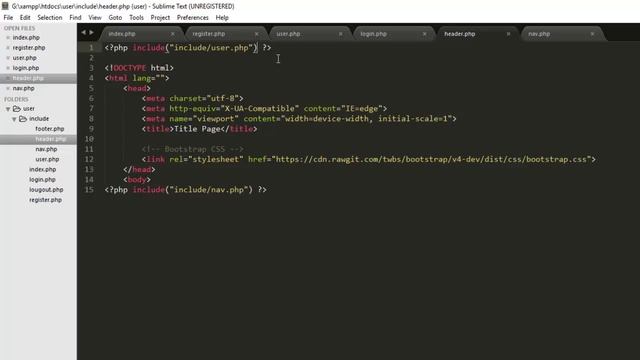Open login.php from Open Files list
Viewport: 640px width, 360px height.
26,68
